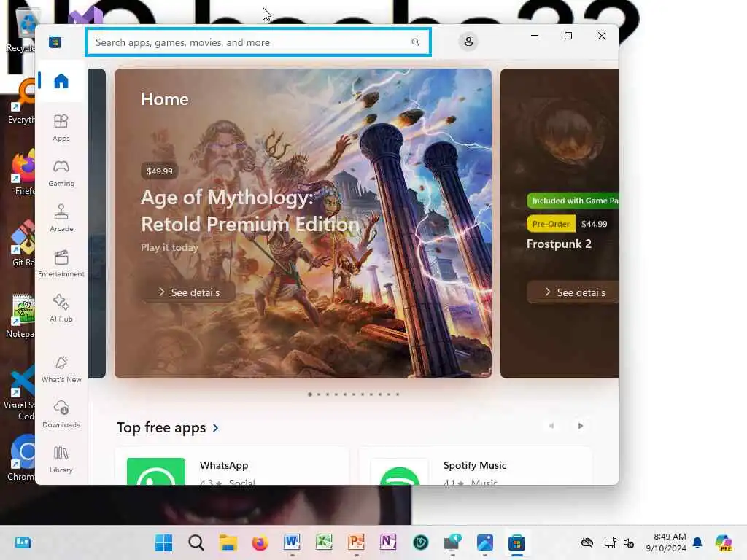Open Windows Search from the taskbar

196,542
